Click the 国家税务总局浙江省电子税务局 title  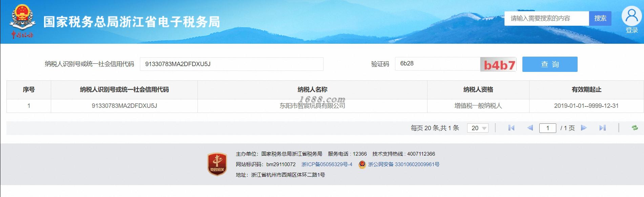(x=132, y=22)
